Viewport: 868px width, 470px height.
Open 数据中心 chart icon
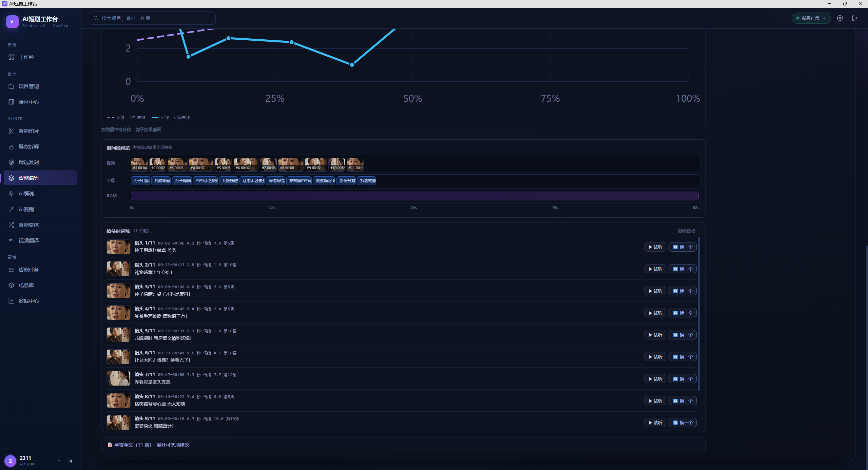tap(11, 301)
